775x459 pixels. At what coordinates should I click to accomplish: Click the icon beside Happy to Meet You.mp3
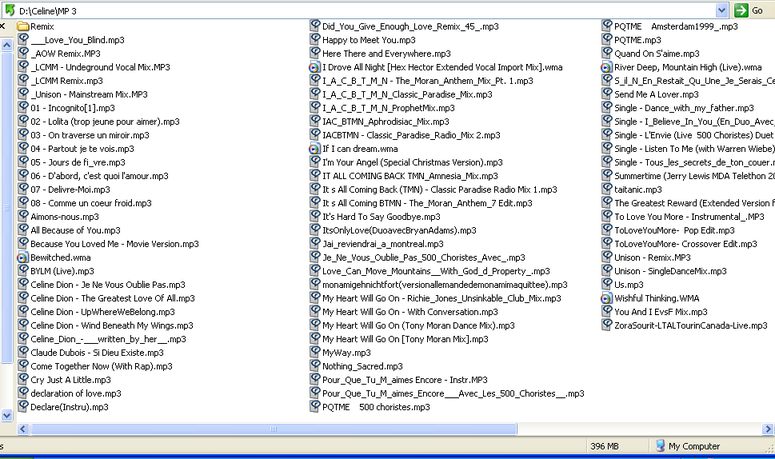pos(315,40)
